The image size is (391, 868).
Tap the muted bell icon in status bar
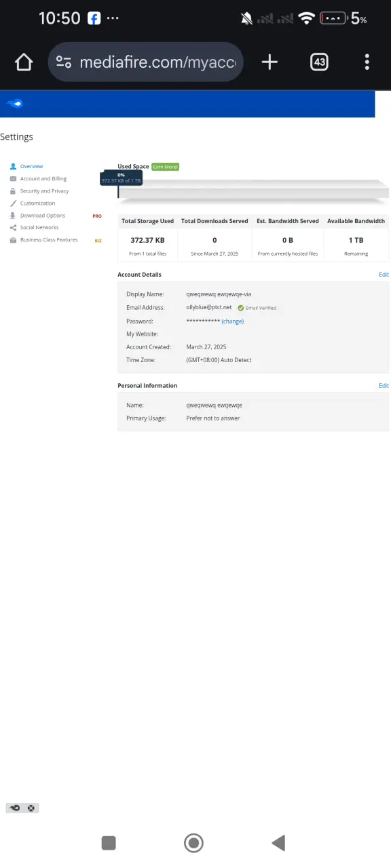point(246,18)
